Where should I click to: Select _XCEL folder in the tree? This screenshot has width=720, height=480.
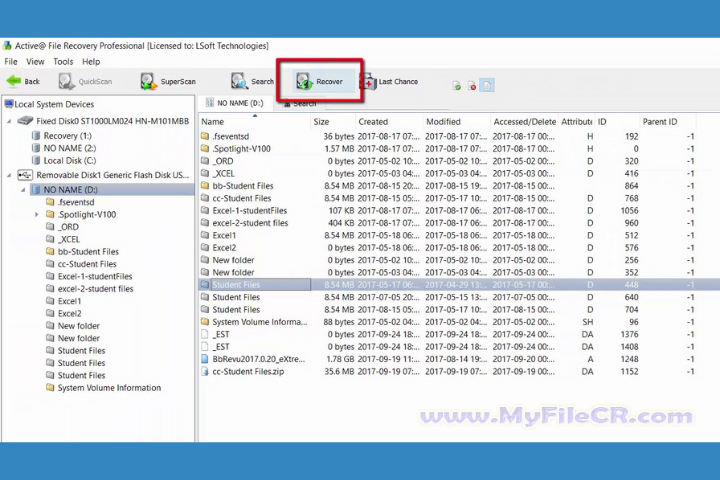[63, 239]
